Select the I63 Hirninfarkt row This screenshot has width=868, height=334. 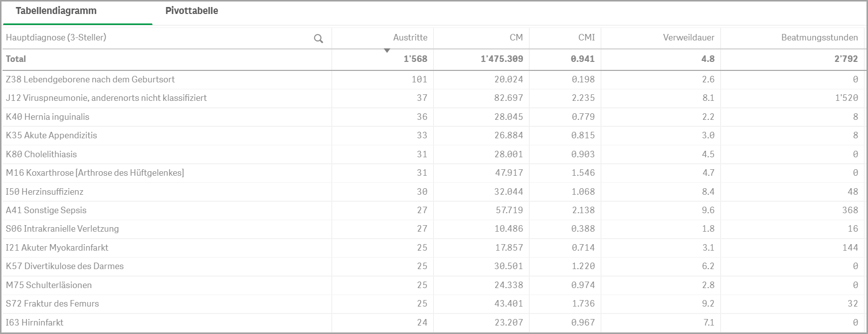tap(34, 323)
